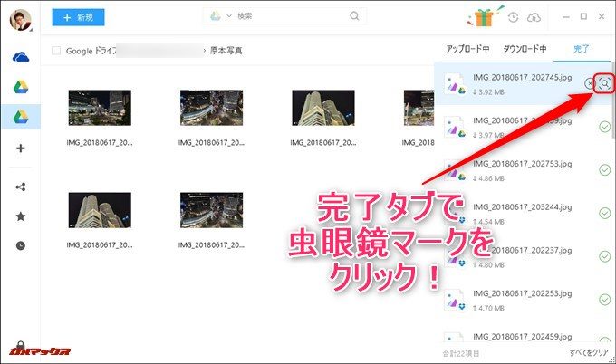The image size is (616, 364).
Task: Open the transfer history clock icon
Action: [x=513, y=17]
